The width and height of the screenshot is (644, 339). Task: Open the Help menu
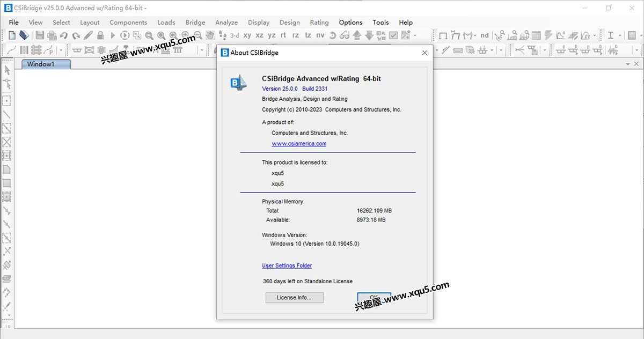click(406, 23)
